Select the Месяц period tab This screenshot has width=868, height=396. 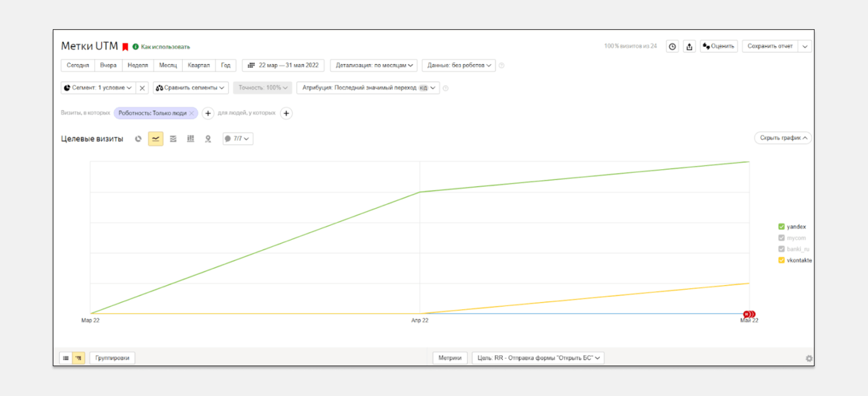pos(168,65)
